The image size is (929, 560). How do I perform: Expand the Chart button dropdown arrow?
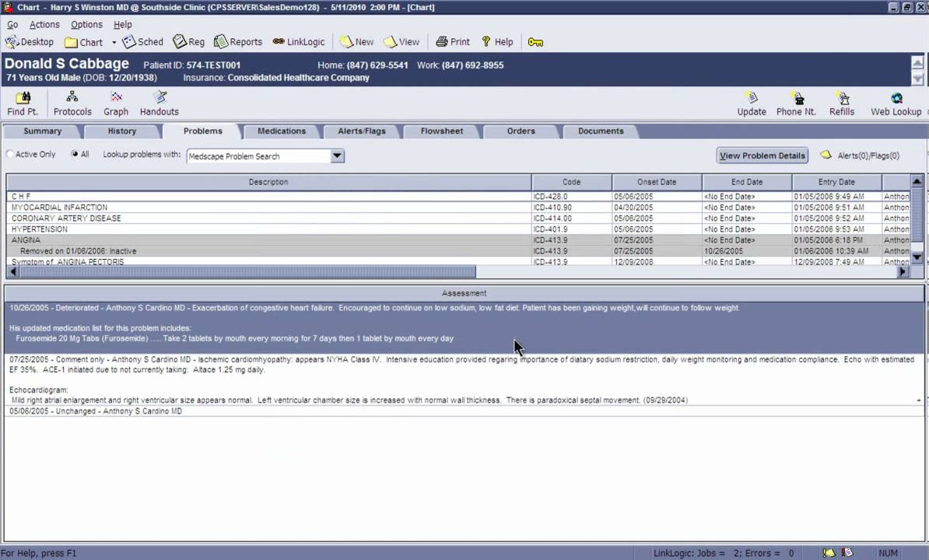click(x=114, y=43)
